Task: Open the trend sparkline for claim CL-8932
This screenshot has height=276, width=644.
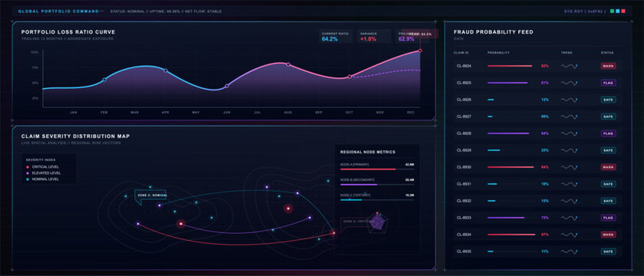Action: point(570,201)
